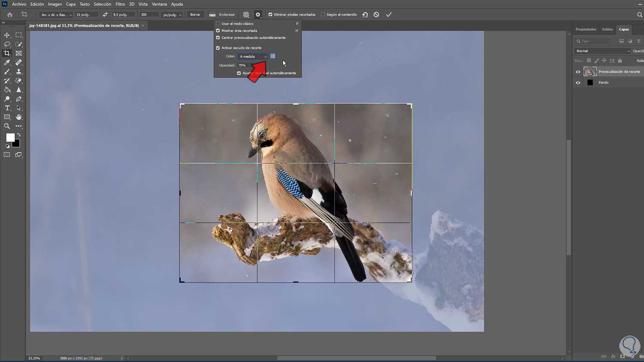Open the Normal blend mode dropdown
Screen dimensions: 644x362
click(602, 51)
